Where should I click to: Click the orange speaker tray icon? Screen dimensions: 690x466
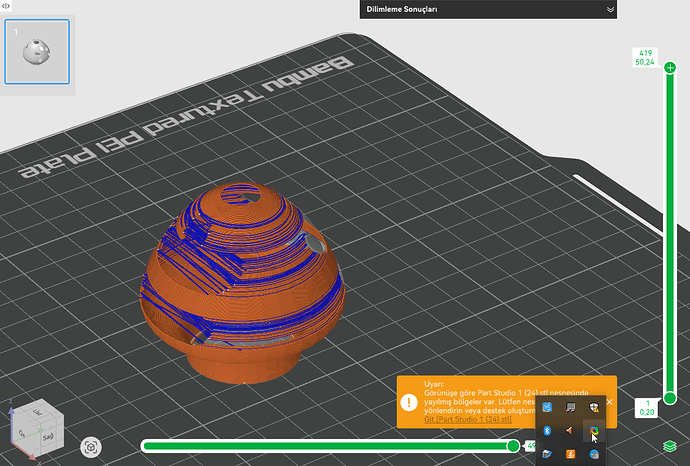pos(570,430)
